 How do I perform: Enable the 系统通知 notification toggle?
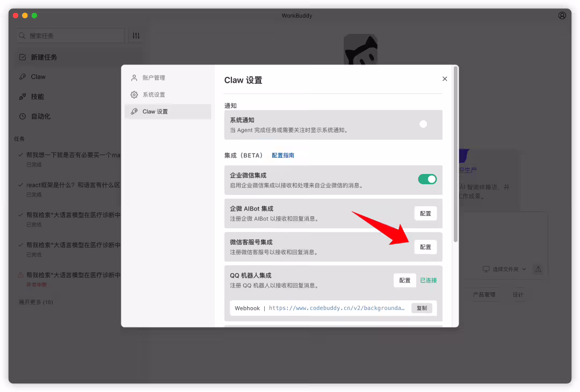click(x=423, y=124)
